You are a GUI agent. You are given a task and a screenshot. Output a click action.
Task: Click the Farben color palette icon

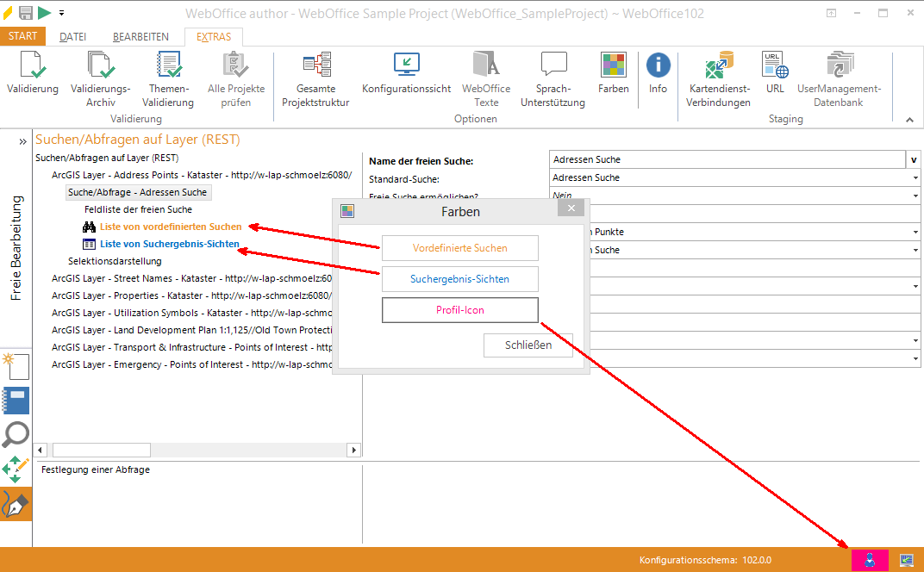pyautogui.click(x=613, y=67)
